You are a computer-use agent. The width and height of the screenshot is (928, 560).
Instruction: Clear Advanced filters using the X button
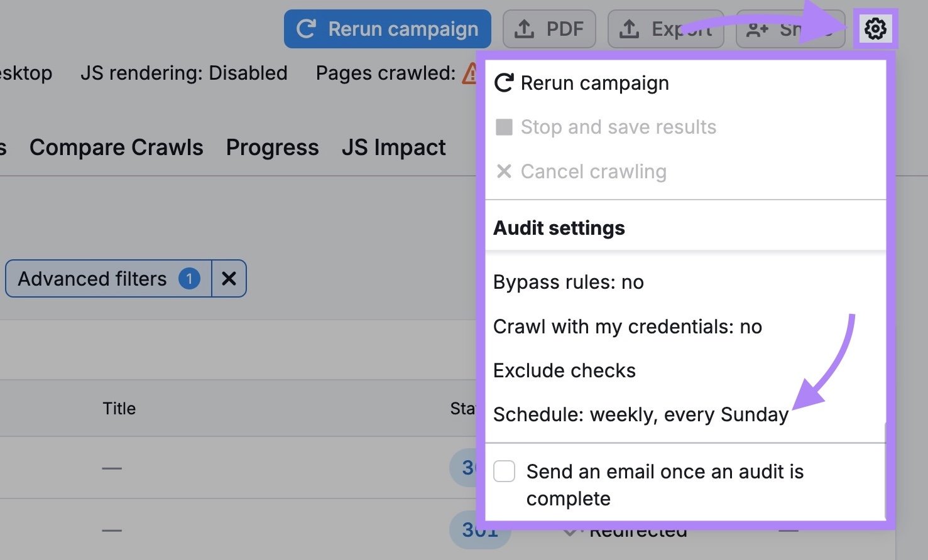point(228,279)
